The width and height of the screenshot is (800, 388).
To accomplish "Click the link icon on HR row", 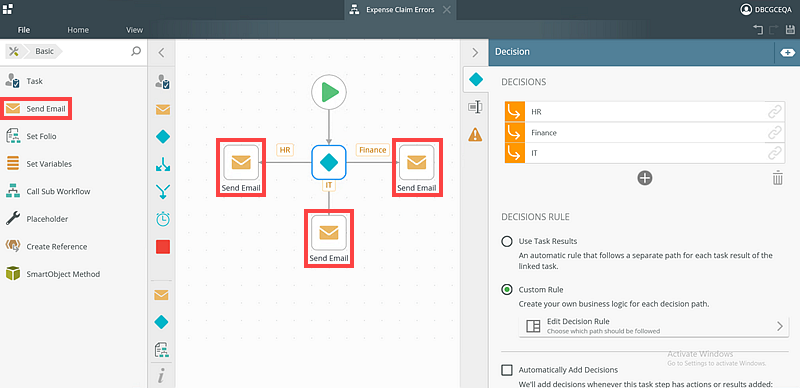I will (774, 112).
